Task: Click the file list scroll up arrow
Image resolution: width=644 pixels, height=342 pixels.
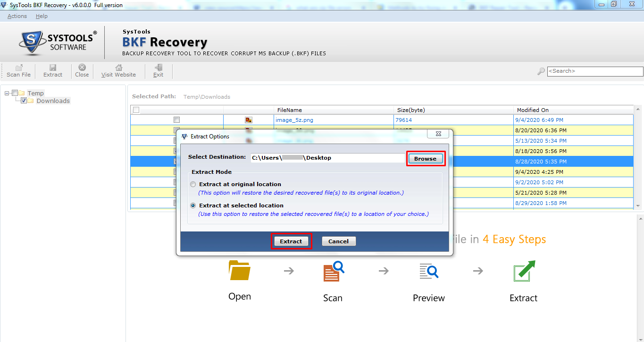Action: point(638,109)
